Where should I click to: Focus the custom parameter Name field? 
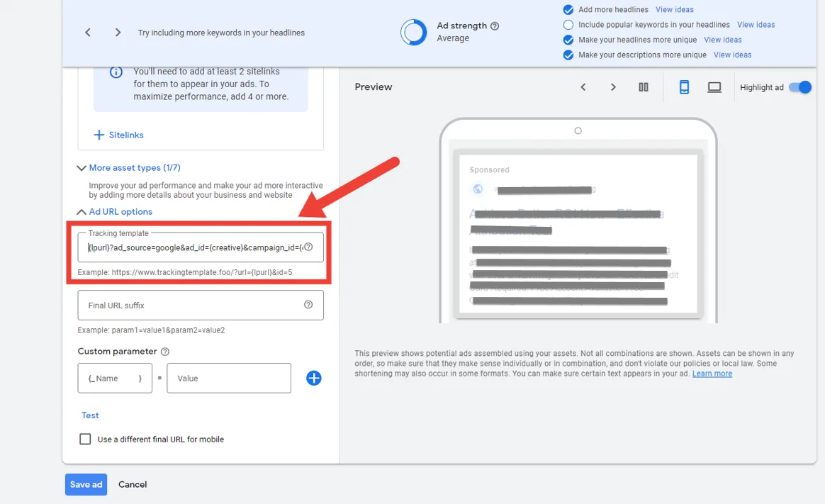click(115, 379)
